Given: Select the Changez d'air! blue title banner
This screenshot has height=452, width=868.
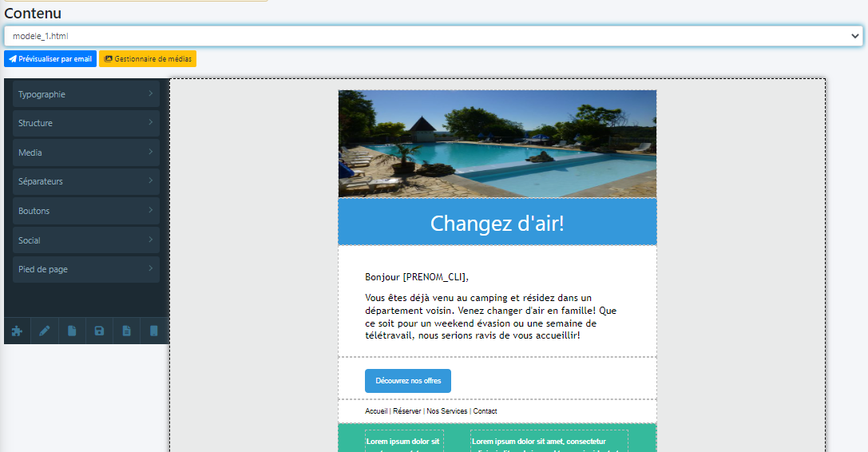Looking at the screenshot, I should (x=497, y=223).
